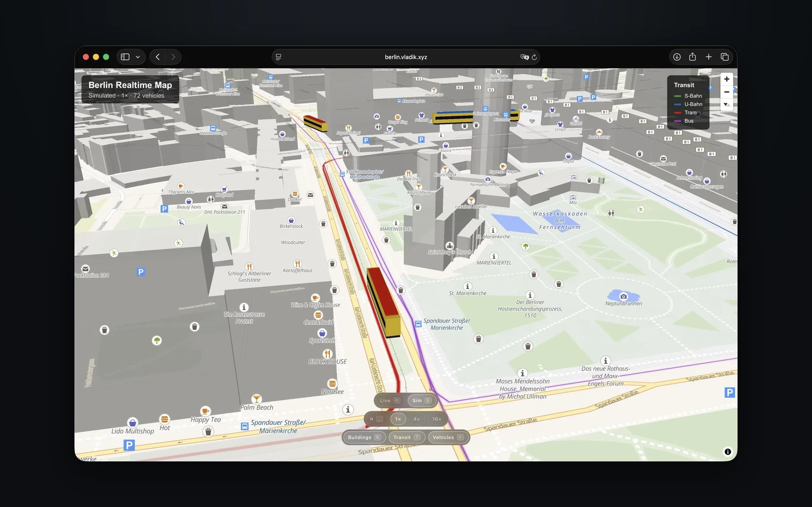Click the Kartoffelhaus restaurant marker
Screen dimensions: 812x507
298,264
